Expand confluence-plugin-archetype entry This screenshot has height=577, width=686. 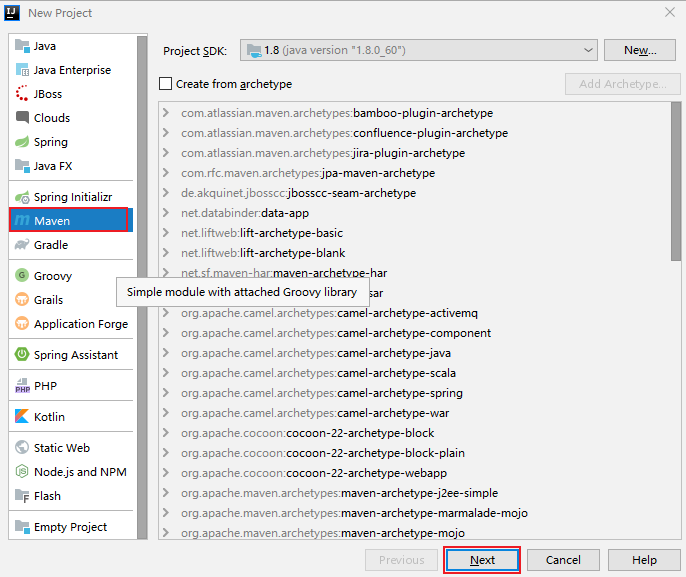click(166, 133)
